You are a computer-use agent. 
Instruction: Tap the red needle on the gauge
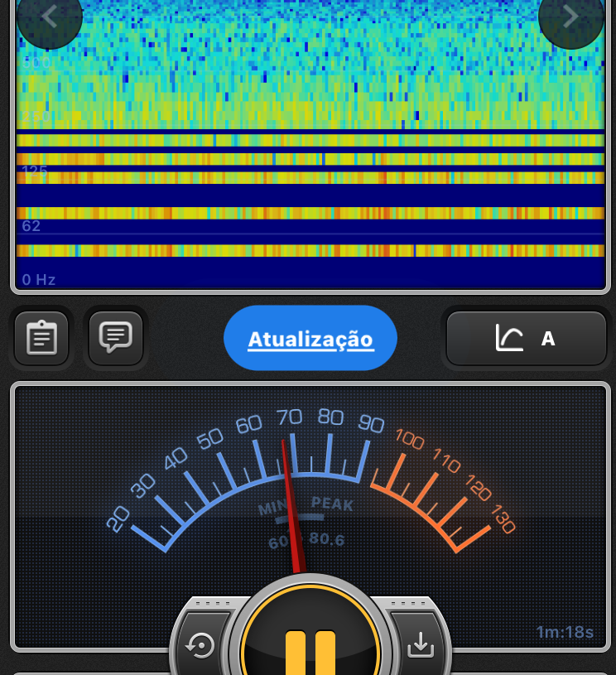pos(291,497)
